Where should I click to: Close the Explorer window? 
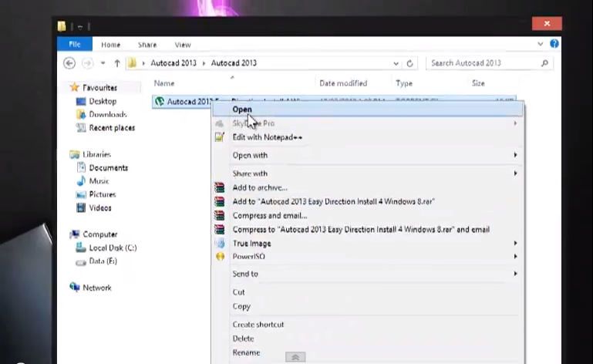coord(547,23)
